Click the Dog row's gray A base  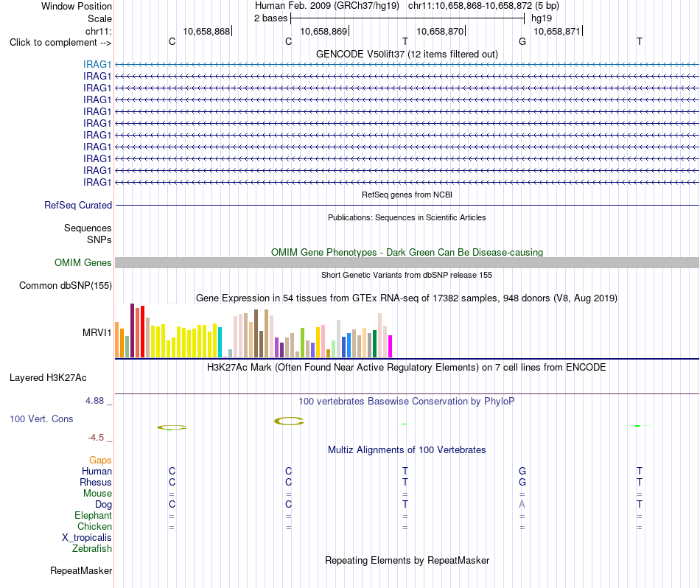pyautogui.click(x=522, y=505)
